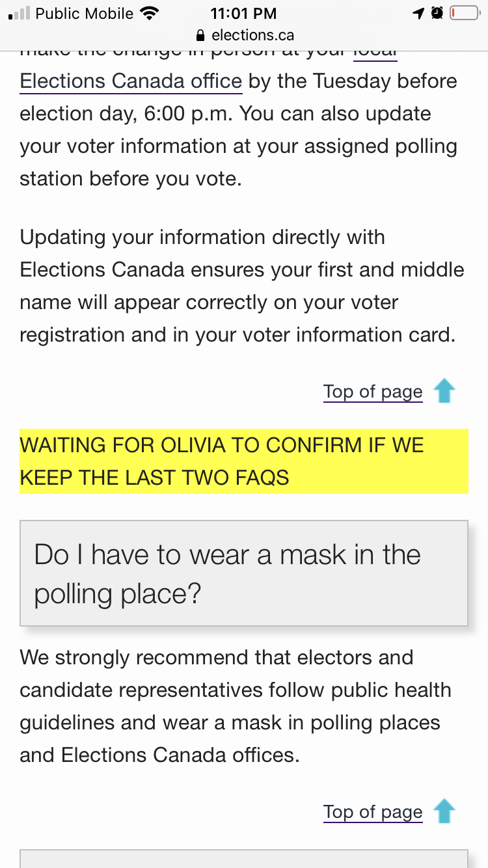This screenshot has width=488, height=868.
Task: Open the partially visible FAQ box at bottom
Action: tap(244, 859)
